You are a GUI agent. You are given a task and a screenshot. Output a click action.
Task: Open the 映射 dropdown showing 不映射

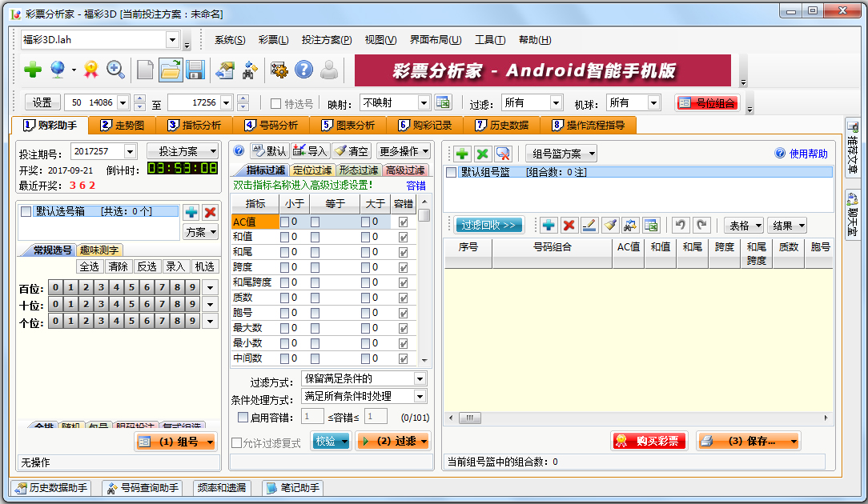point(424,103)
